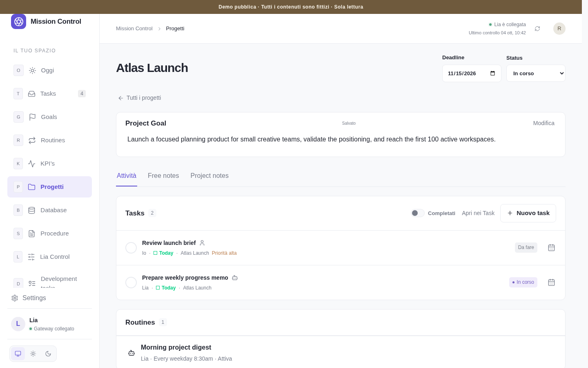Switch to the Project notes tab
The width and height of the screenshot is (588, 368).
tap(209, 176)
